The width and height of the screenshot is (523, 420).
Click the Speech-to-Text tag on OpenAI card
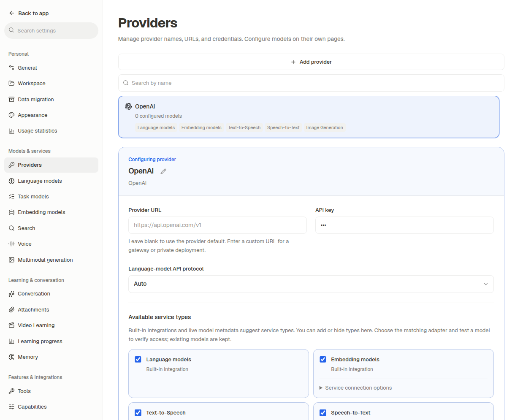[x=283, y=127]
